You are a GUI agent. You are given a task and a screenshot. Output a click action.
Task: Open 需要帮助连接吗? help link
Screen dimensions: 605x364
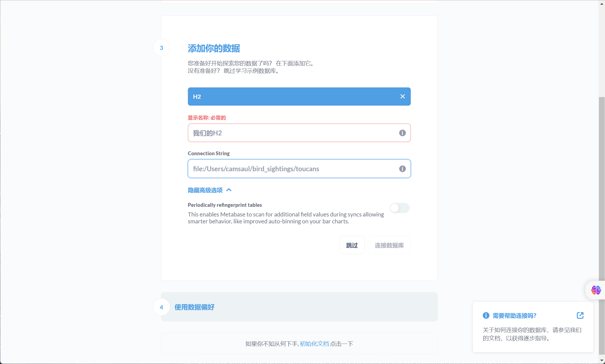(514, 316)
